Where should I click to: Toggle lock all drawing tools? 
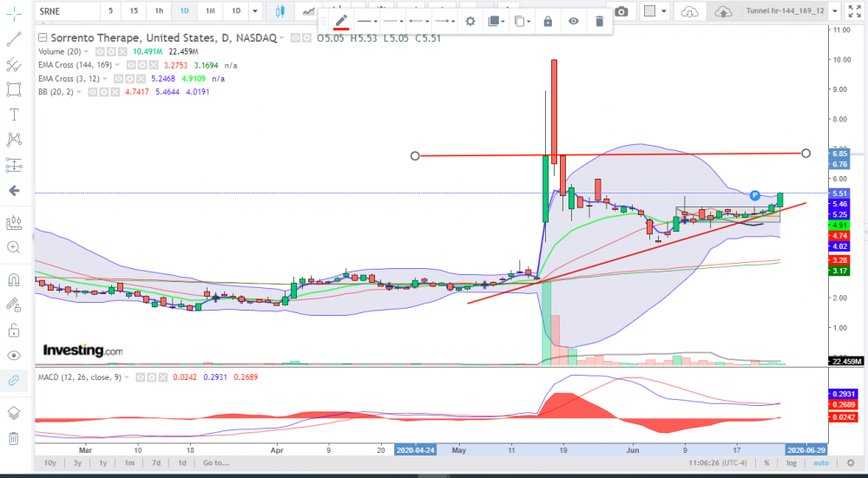(x=14, y=331)
